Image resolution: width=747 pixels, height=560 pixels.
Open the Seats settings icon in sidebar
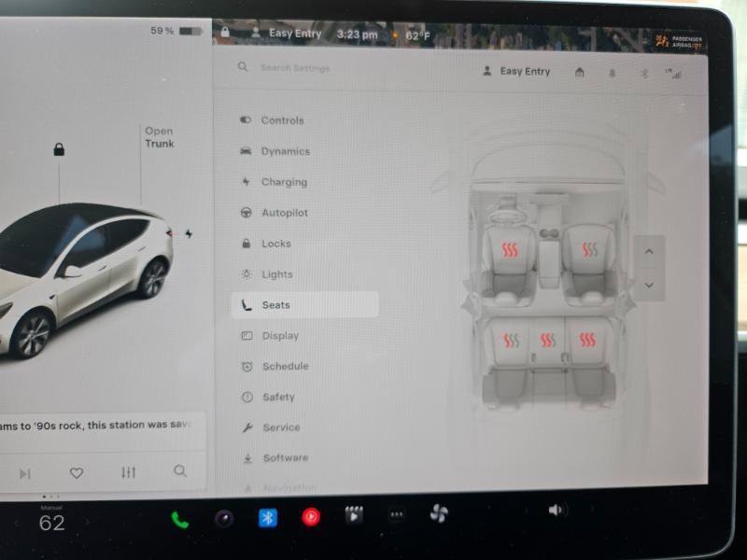coord(246,304)
